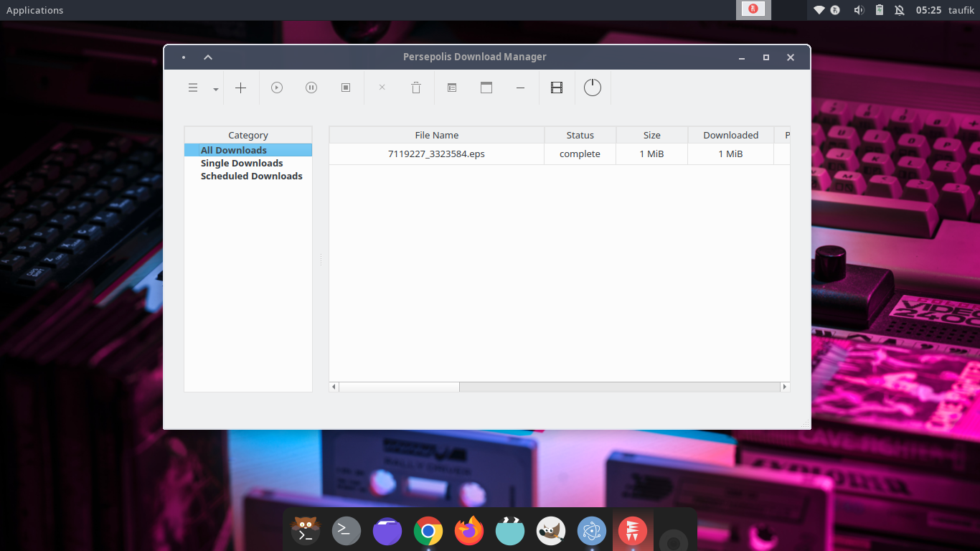Delete the downloaded file via trash icon

pos(415,88)
